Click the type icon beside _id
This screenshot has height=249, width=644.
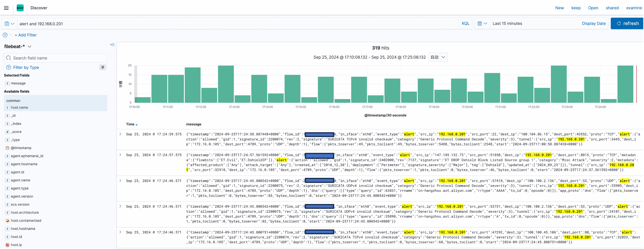(x=8, y=116)
